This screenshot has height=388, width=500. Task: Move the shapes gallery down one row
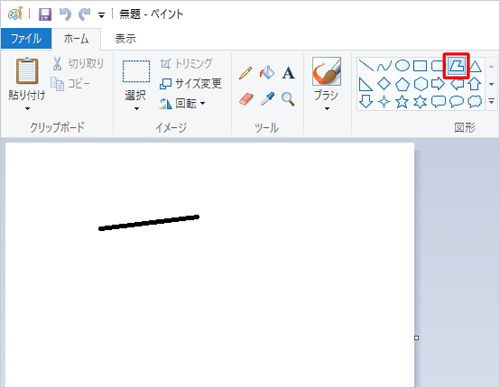tap(491, 84)
